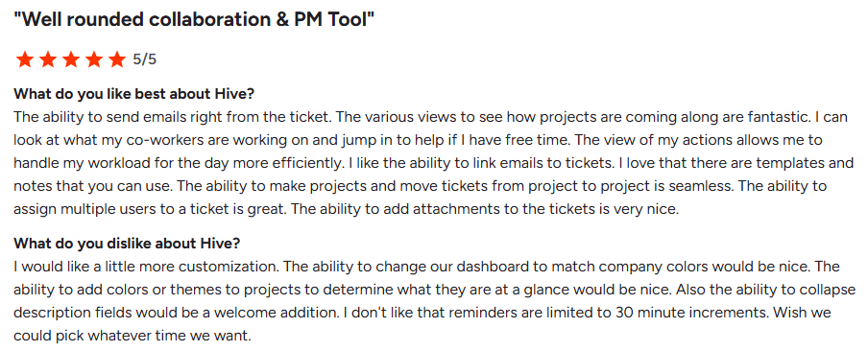Click the word "seamless" in the review
868x351 pixels.
coord(703,186)
